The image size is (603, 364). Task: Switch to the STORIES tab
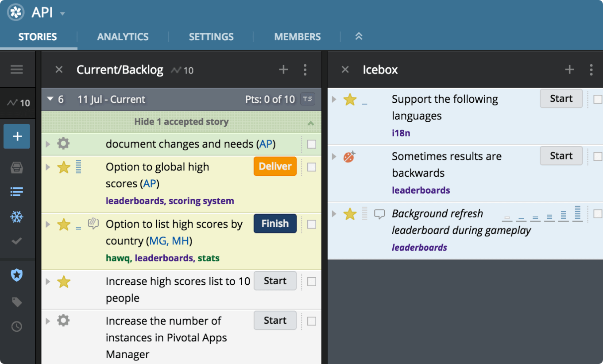tap(38, 37)
